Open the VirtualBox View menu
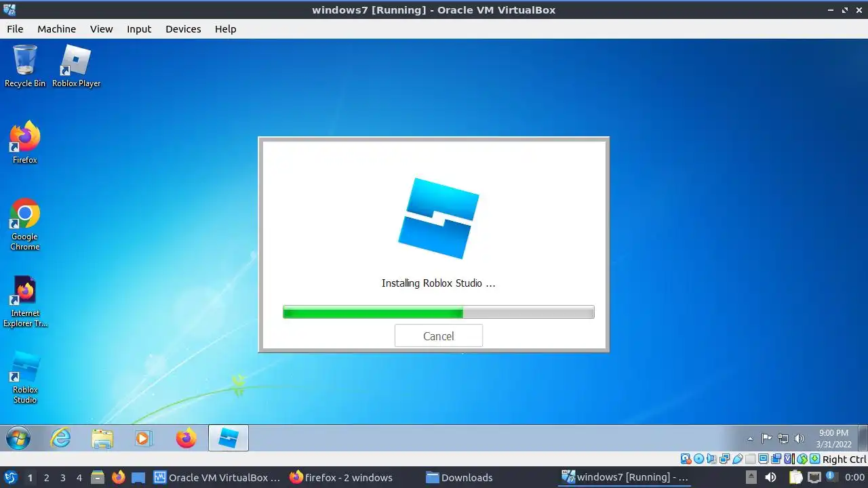 [x=101, y=28]
